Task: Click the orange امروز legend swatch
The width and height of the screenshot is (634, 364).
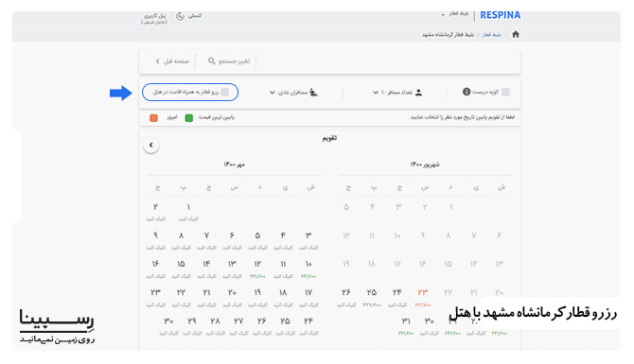Action: [153, 118]
